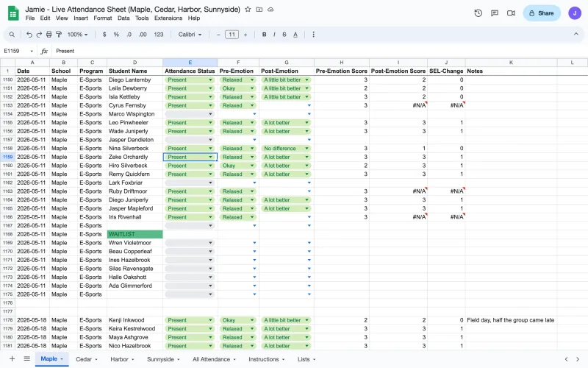Open Maple tab options arrow
The width and height of the screenshot is (588, 368).
point(62,359)
